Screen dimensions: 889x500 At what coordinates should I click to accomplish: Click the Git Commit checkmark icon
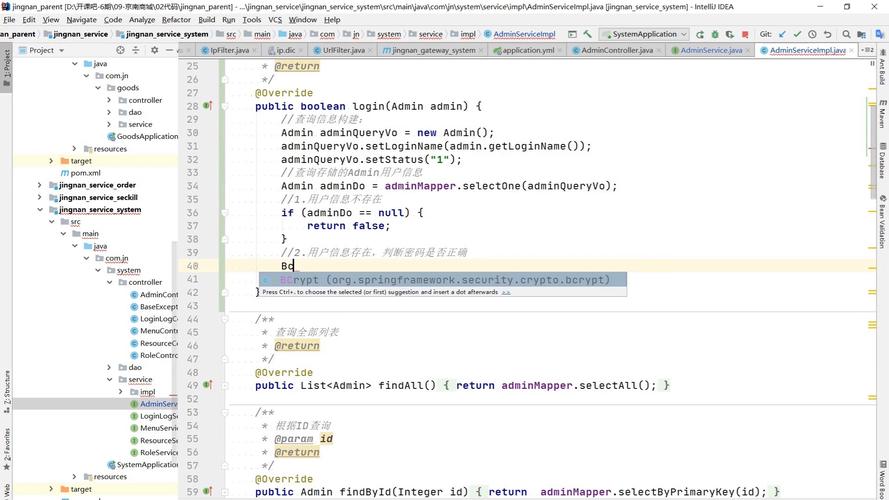pos(797,34)
